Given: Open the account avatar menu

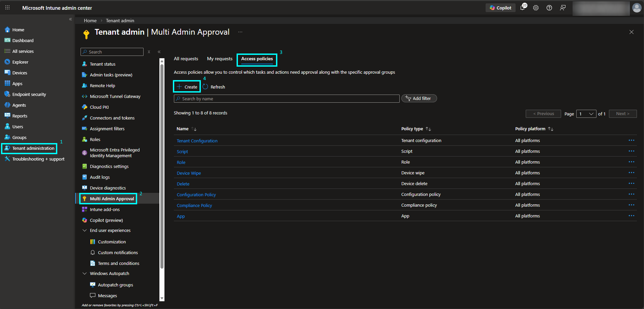Looking at the screenshot, I should click(637, 8).
